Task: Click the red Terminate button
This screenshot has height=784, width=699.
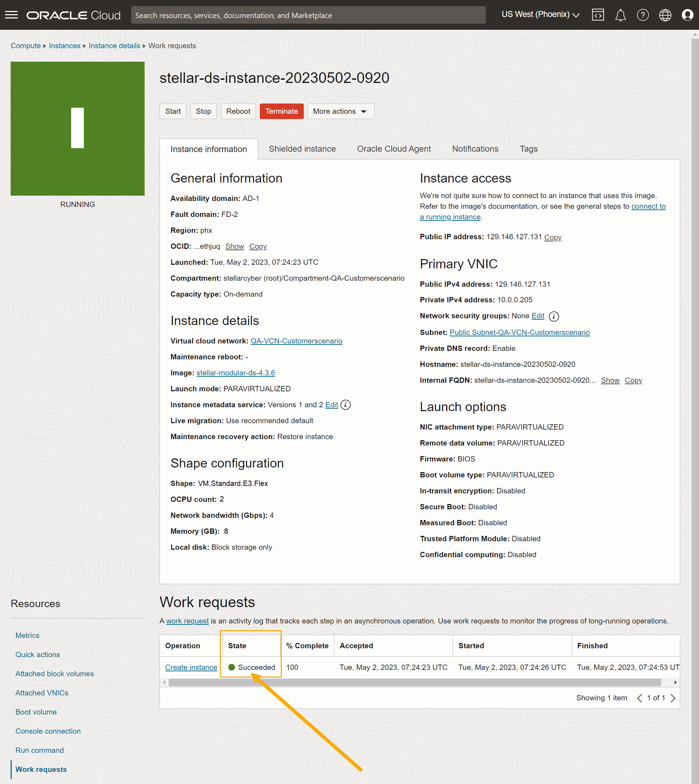Action: pyautogui.click(x=281, y=111)
